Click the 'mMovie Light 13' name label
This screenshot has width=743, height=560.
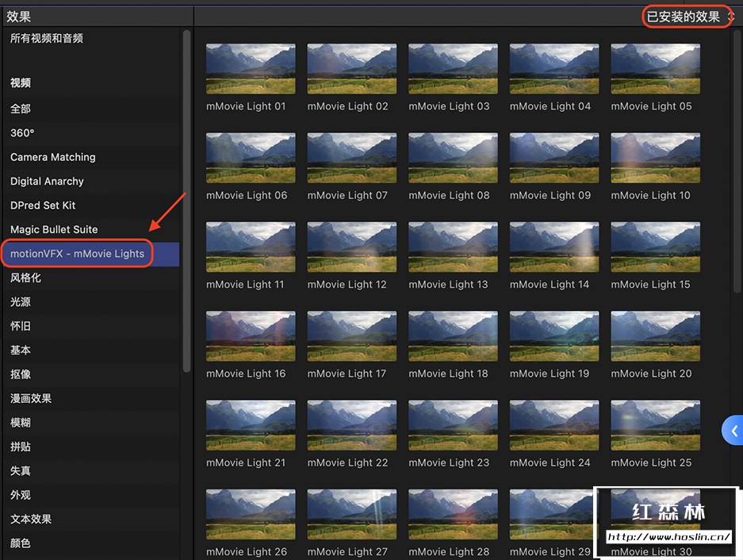[x=448, y=285]
